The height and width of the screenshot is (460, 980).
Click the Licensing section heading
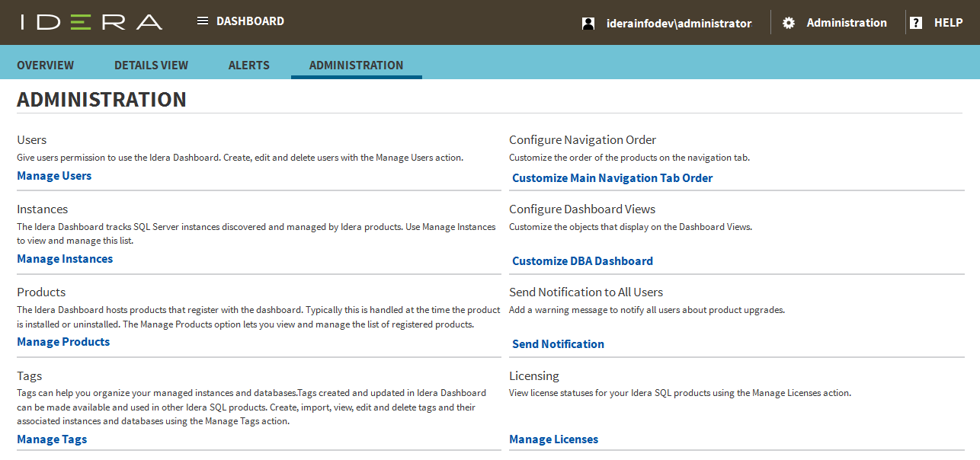pos(534,376)
